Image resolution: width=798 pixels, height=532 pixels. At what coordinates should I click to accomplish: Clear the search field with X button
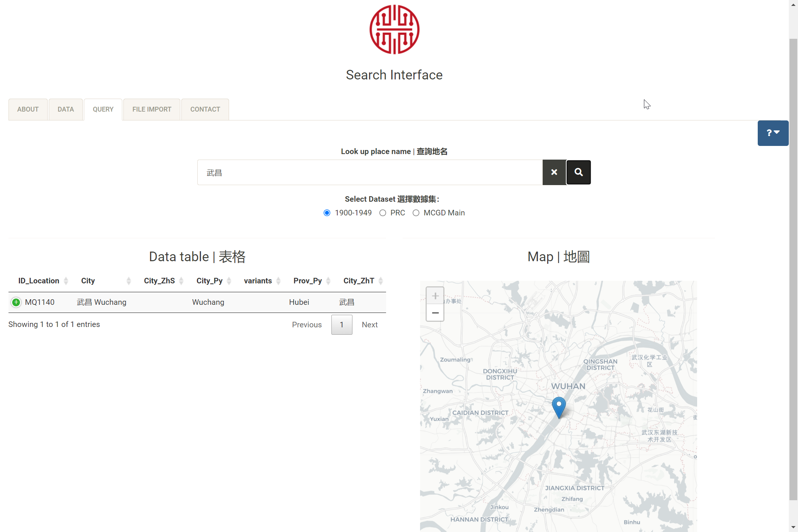[554, 172]
